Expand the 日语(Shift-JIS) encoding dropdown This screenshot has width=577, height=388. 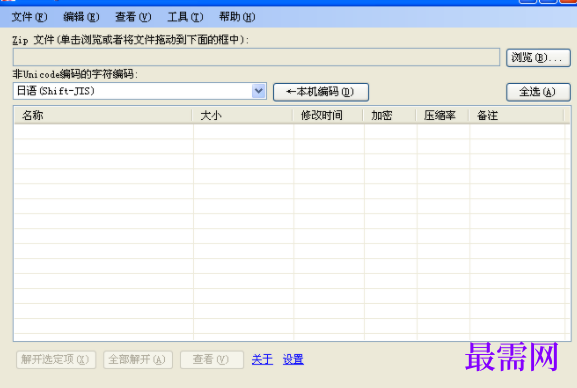click(259, 91)
